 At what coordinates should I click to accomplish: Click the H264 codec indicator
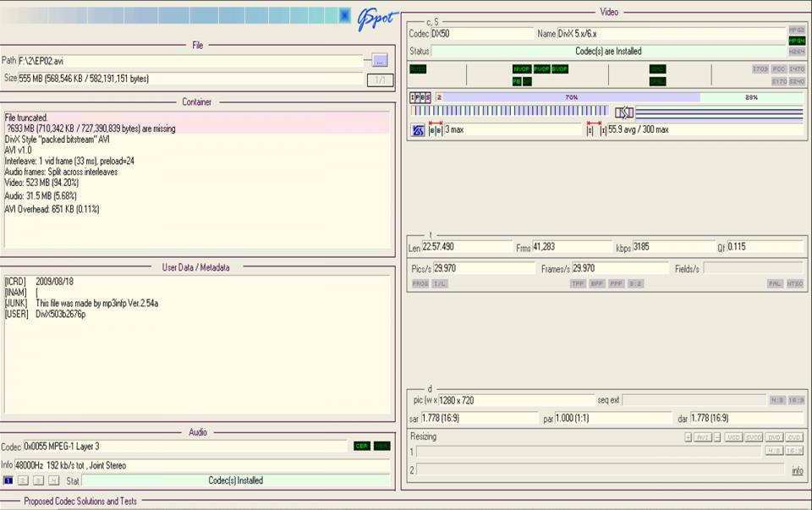pos(797,52)
